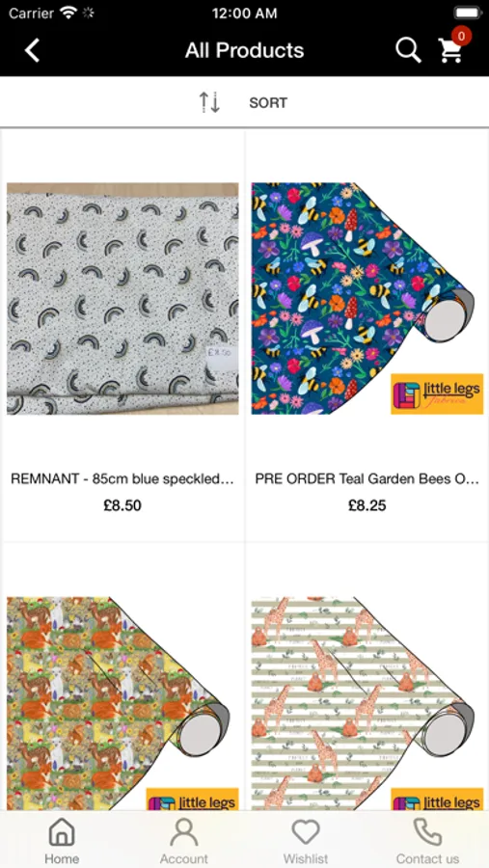Open the shopping cart icon
Screen dimensions: 489x868
click(450, 51)
